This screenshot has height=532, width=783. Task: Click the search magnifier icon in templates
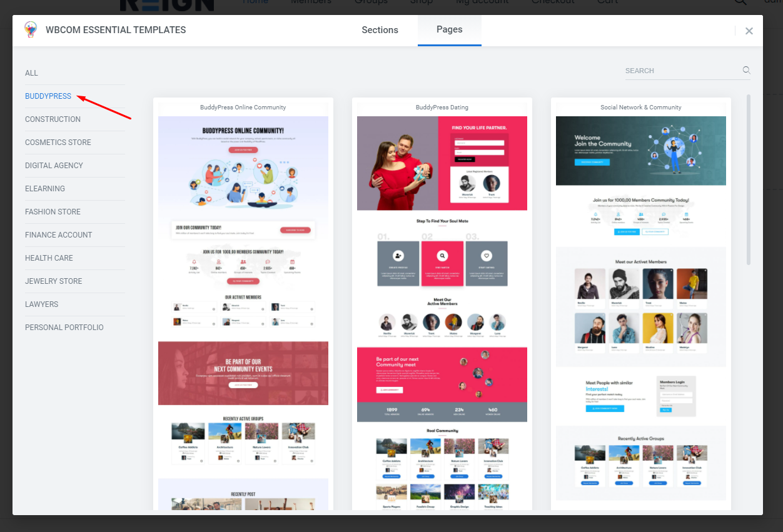tap(746, 70)
